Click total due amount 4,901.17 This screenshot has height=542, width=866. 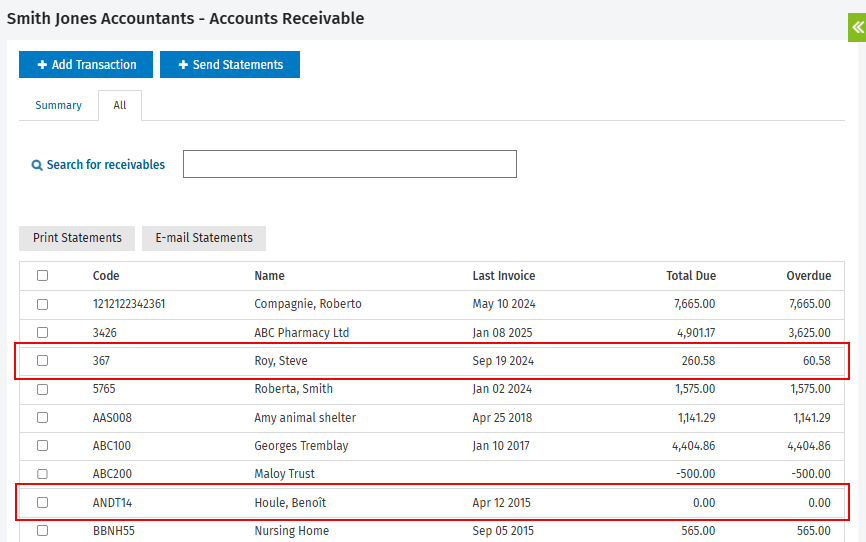pyautogui.click(x=696, y=333)
